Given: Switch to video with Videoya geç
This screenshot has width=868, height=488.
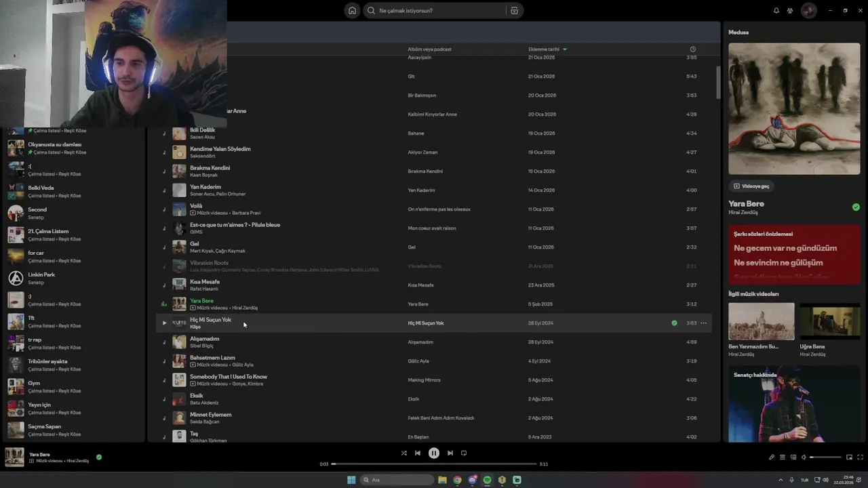Looking at the screenshot, I should click(x=751, y=186).
